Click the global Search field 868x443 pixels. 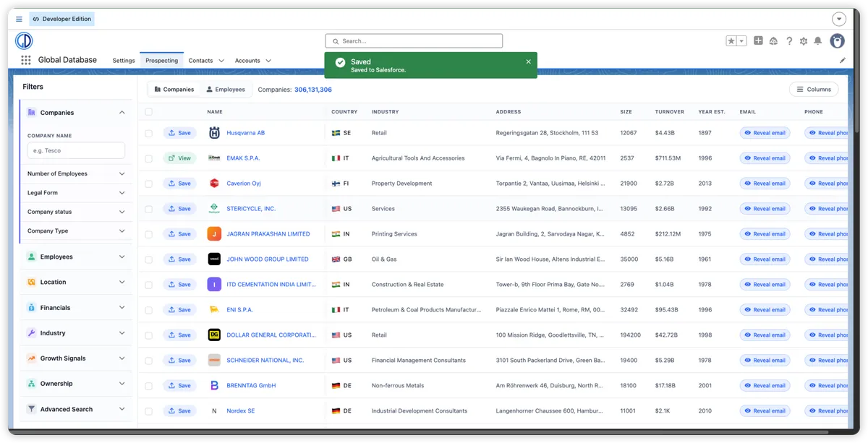414,41
